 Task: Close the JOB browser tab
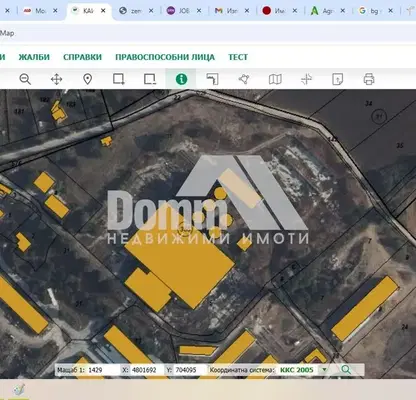point(199,11)
